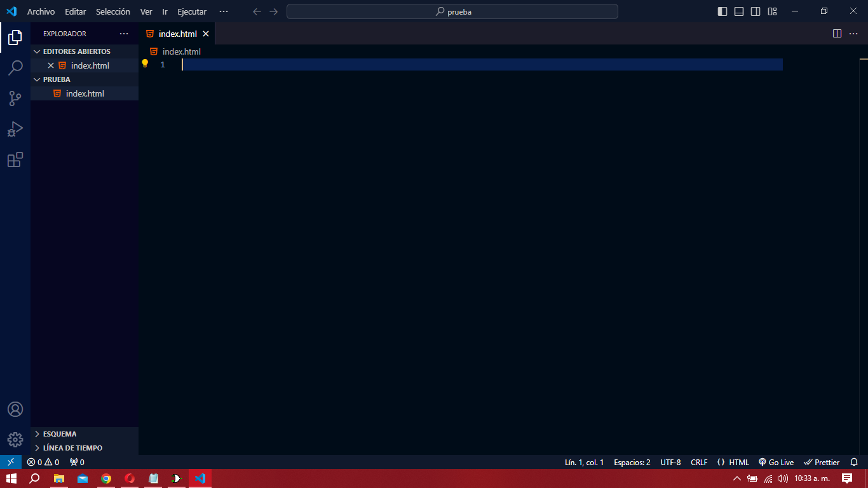Viewport: 868px width, 488px height.
Task: Show more menu items via ellipsis
Action: click(x=223, y=11)
